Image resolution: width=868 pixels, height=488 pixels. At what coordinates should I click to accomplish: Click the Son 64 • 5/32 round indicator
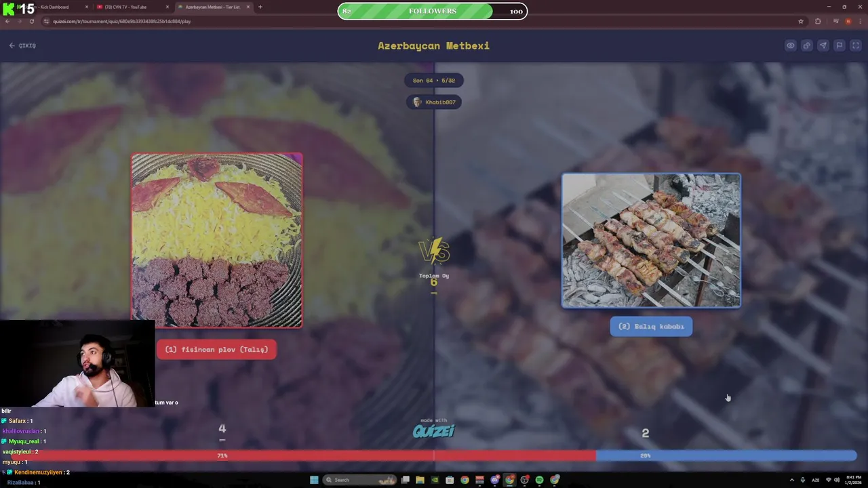coord(434,80)
